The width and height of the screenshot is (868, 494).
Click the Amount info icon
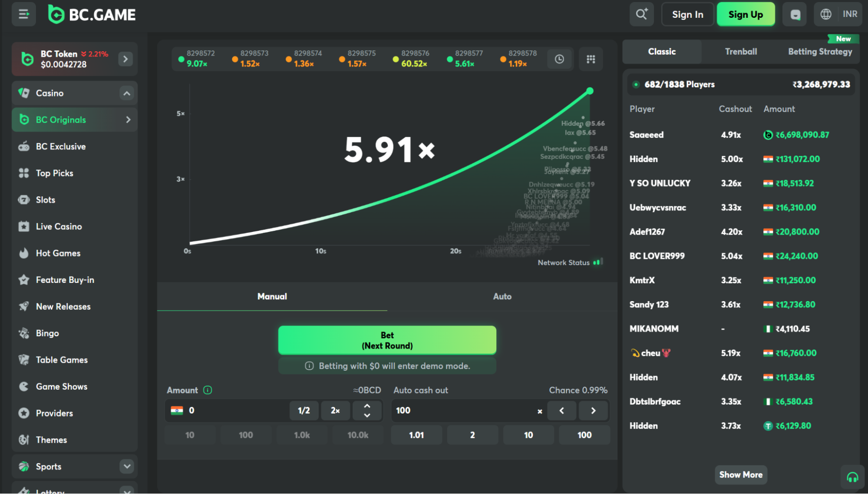click(208, 390)
